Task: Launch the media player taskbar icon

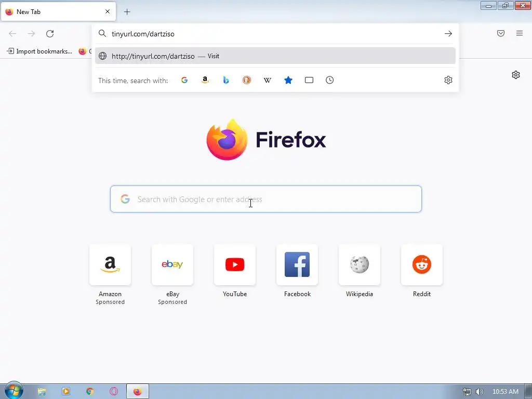Action: tap(66, 392)
